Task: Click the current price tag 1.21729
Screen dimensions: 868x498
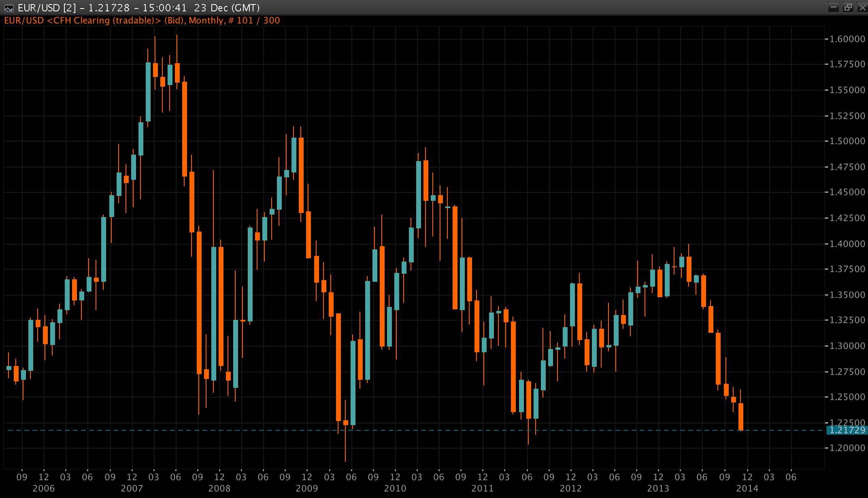Action: [x=847, y=430]
